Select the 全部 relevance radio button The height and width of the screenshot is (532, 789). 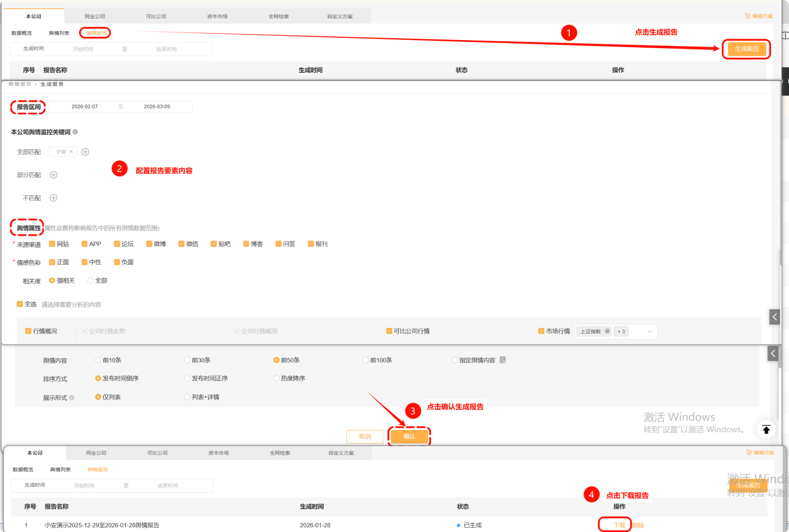[x=91, y=280]
